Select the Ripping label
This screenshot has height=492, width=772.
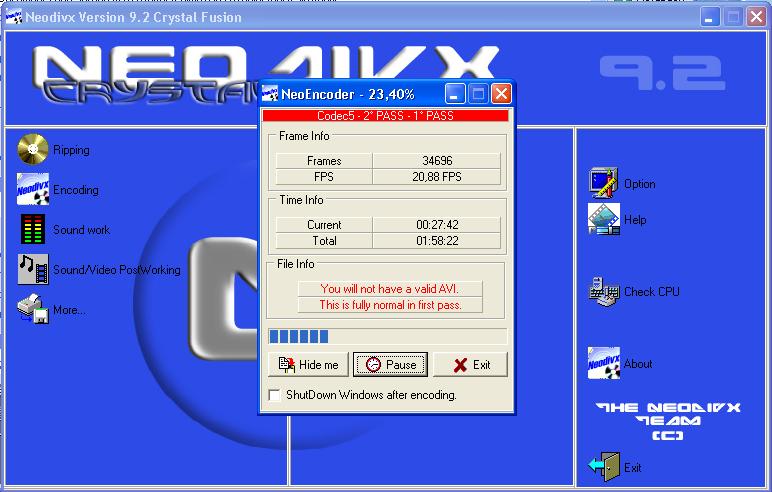click(71, 150)
